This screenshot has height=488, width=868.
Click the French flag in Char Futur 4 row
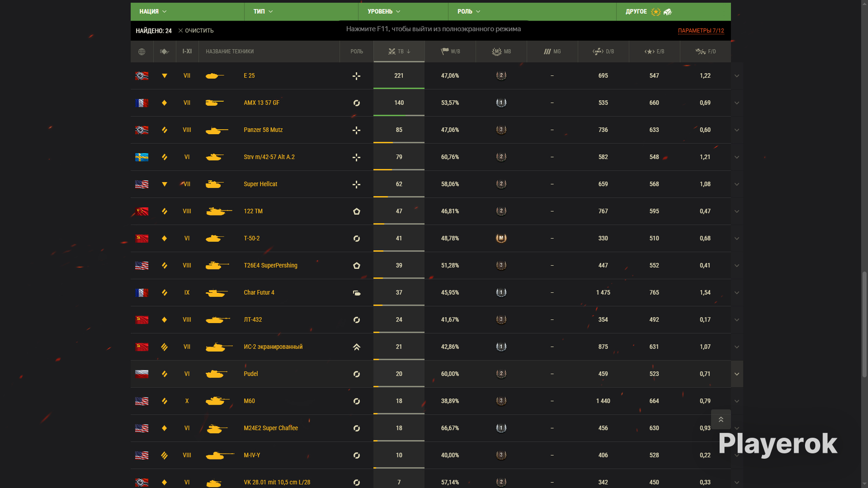click(142, 293)
